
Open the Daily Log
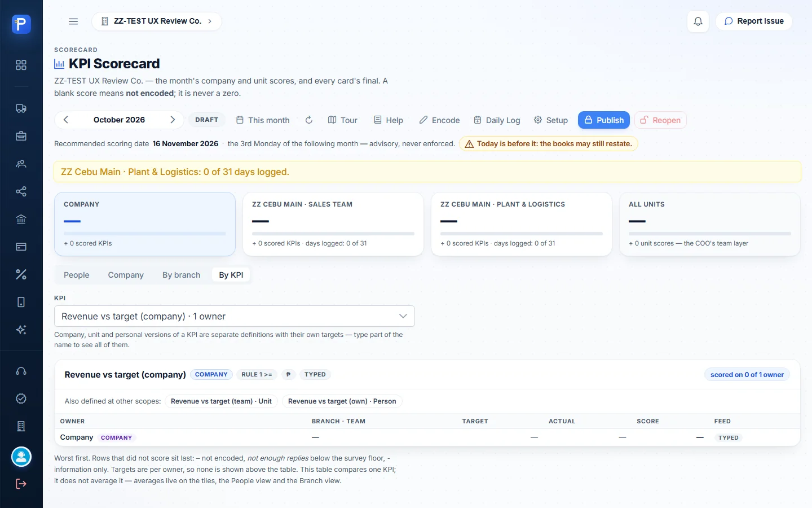497,120
